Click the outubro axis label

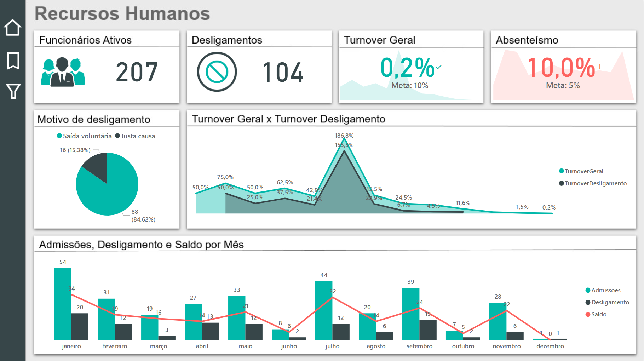[463, 346]
